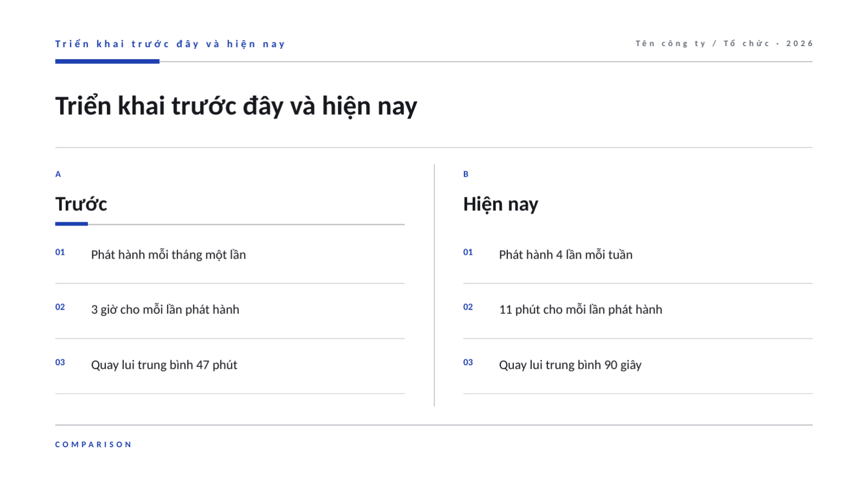Click number '03' beside 'Quay lui trung bình 47 phút'

[x=60, y=362]
